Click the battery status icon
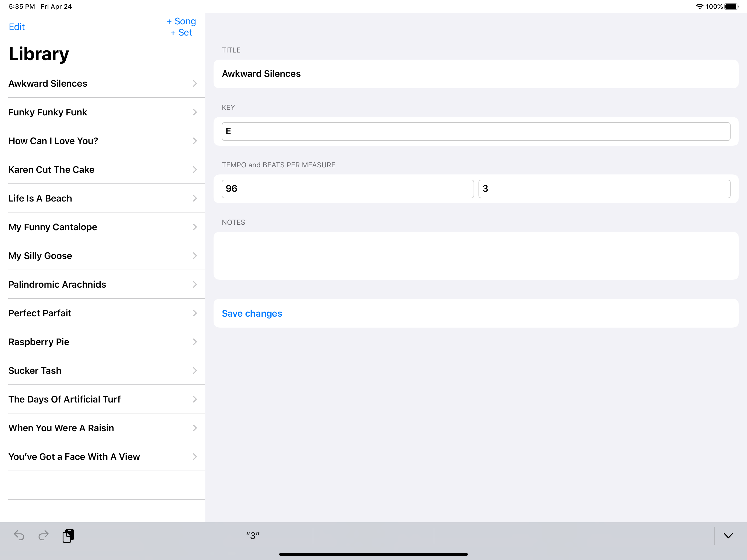This screenshot has width=747, height=560. (731, 6)
